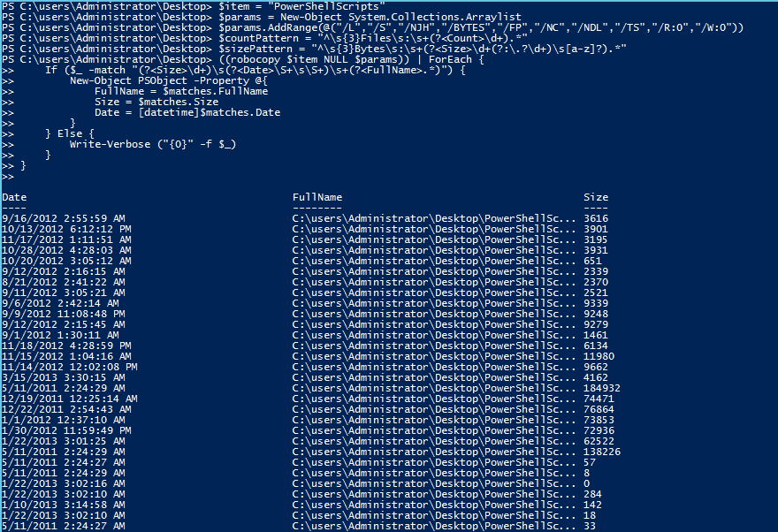Click the New-Object PSObject line
This screenshot has width=778, height=532.
tap(169, 80)
